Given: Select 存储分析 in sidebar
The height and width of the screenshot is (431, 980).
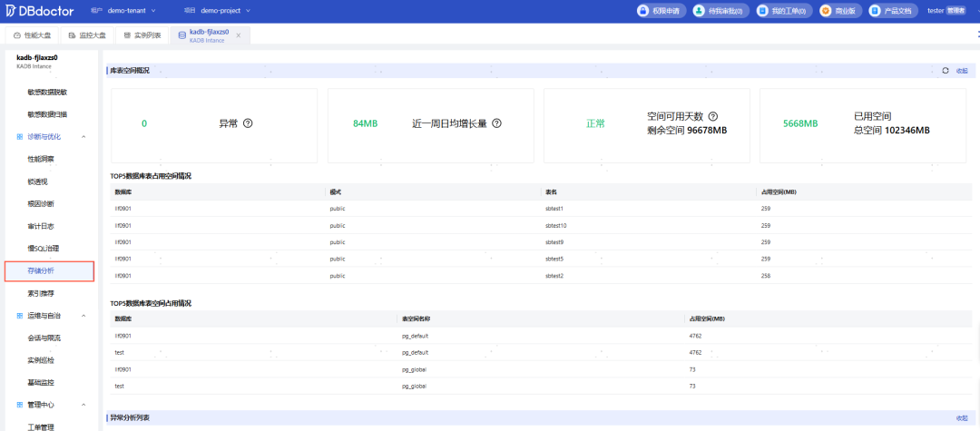Looking at the screenshot, I should click(49, 271).
